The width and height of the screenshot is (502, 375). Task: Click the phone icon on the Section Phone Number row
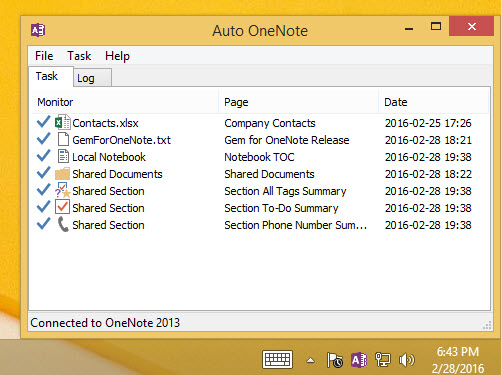63,224
